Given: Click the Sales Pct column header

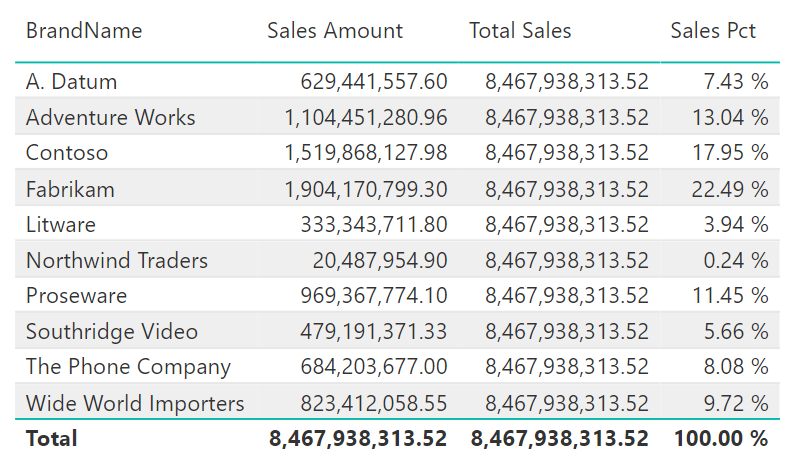Looking at the screenshot, I should [713, 31].
